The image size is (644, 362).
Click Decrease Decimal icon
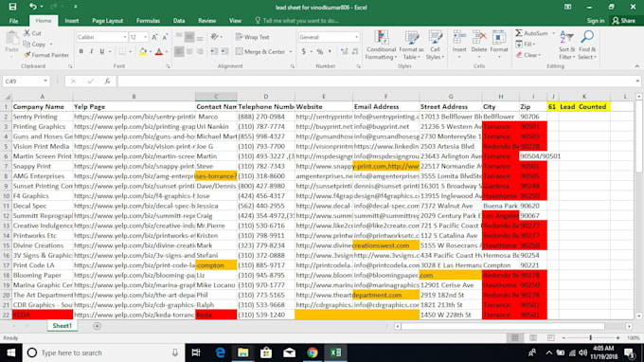(355, 52)
